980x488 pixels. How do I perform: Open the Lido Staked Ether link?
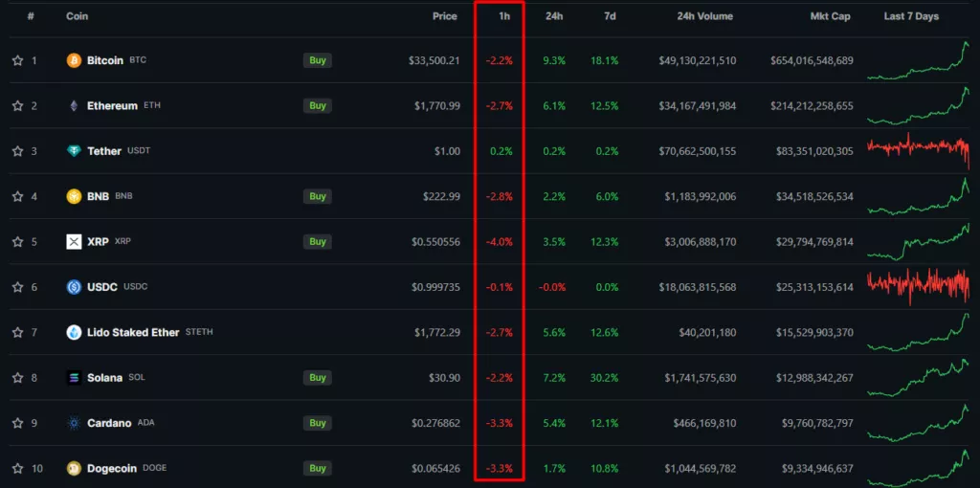pyautogui.click(x=133, y=332)
